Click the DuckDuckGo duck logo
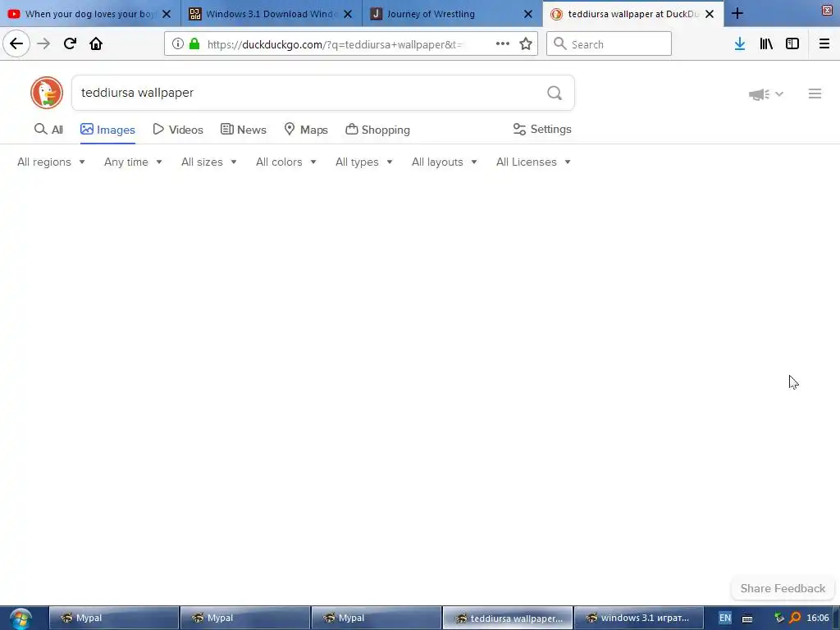The width and height of the screenshot is (840, 630). tap(47, 93)
